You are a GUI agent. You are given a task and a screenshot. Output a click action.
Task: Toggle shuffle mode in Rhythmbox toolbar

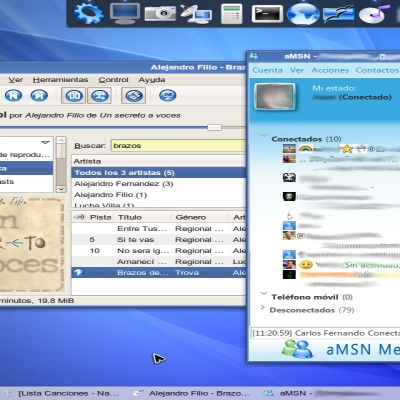point(99,96)
